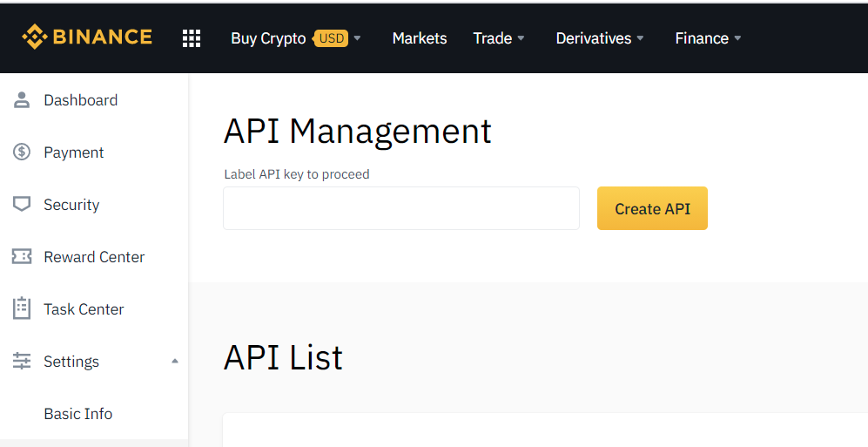
Task: Click the Dashboard person icon
Action: click(22, 100)
